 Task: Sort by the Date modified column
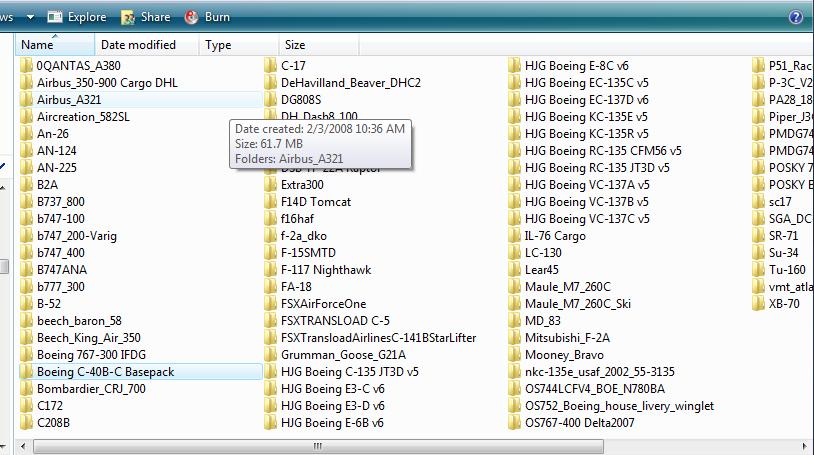(147, 45)
